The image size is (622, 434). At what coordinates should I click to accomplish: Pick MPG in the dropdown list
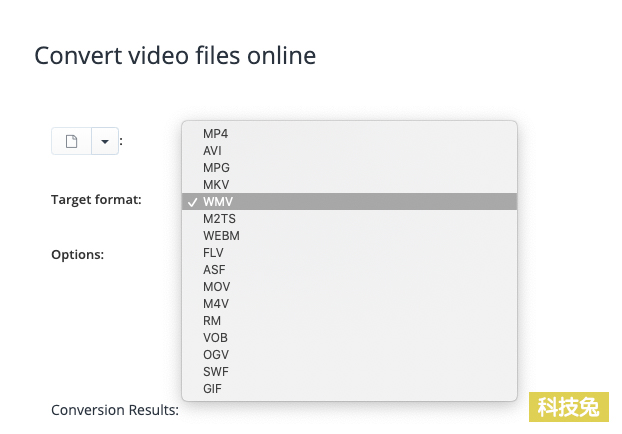349,168
